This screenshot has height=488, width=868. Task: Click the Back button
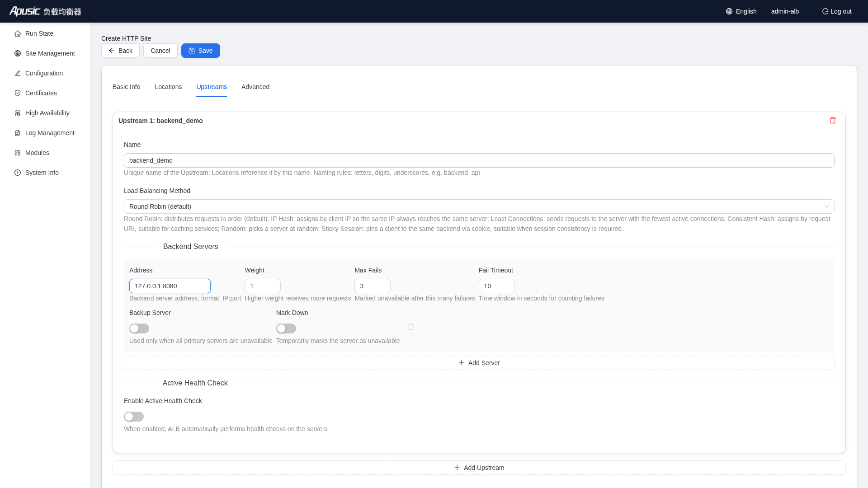pyautogui.click(x=120, y=51)
